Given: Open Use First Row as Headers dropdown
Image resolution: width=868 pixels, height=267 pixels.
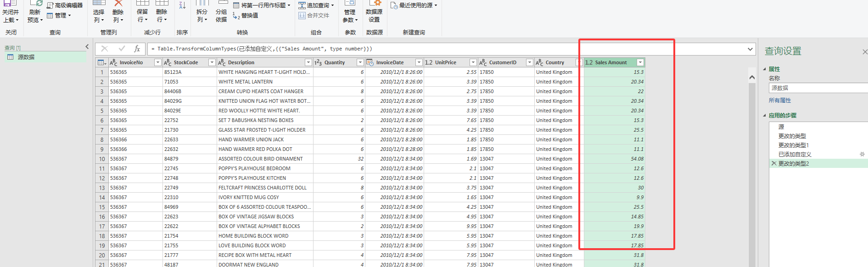Looking at the screenshot, I should (289, 6).
